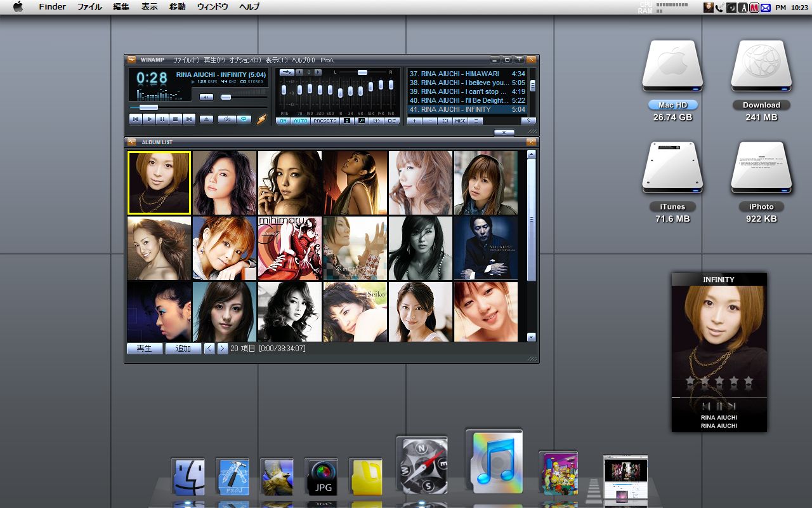This screenshot has width=812, height=508.
Task: Click 再生 button in Album List
Action: pyautogui.click(x=145, y=349)
